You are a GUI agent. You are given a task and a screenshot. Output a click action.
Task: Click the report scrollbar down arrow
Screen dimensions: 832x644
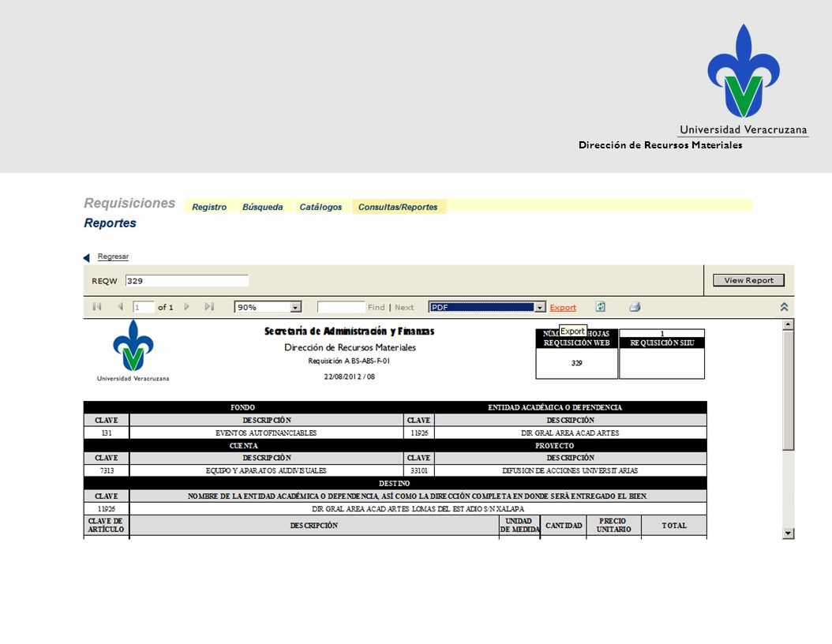789,534
